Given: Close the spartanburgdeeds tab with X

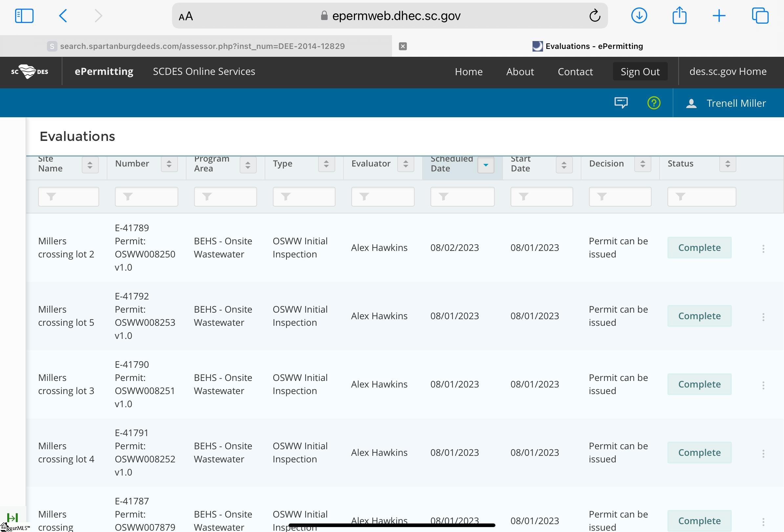Looking at the screenshot, I should (403, 46).
